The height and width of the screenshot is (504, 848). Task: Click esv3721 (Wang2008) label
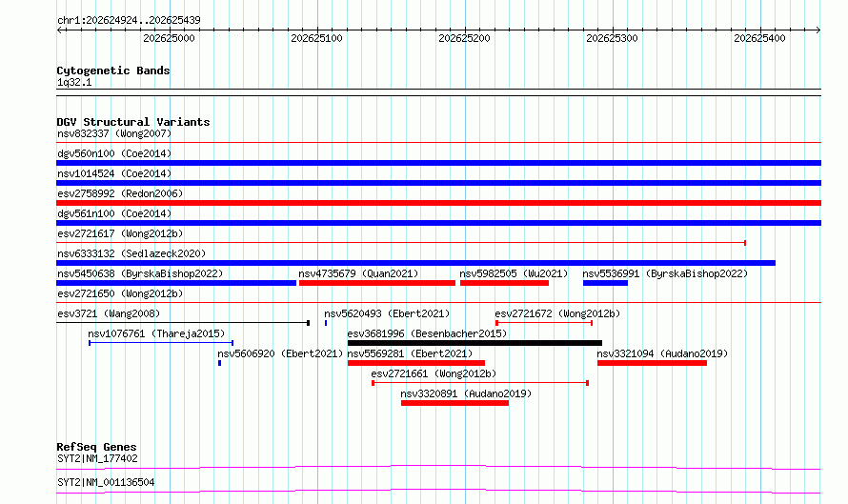[x=109, y=313]
